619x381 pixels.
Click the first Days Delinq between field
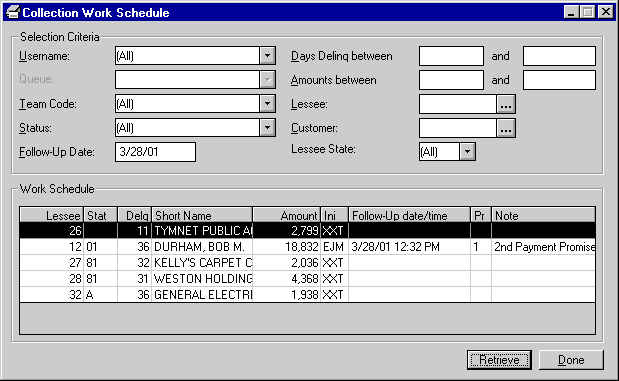(x=451, y=56)
